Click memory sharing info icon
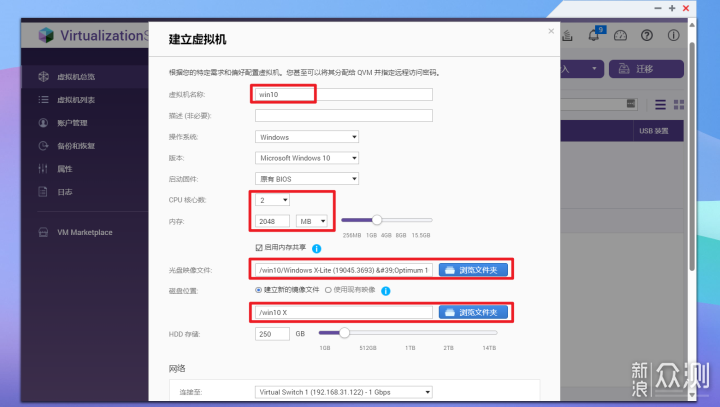The image size is (720, 407). pyautogui.click(x=316, y=249)
